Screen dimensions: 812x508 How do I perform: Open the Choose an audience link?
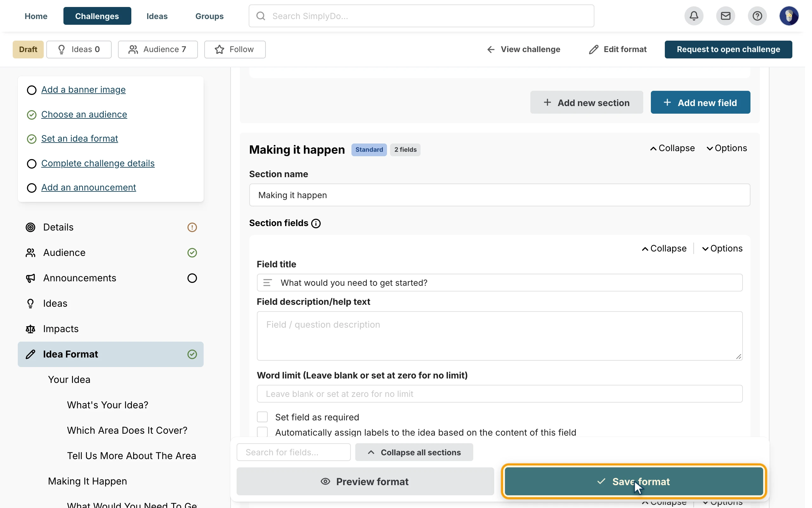point(84,115)
